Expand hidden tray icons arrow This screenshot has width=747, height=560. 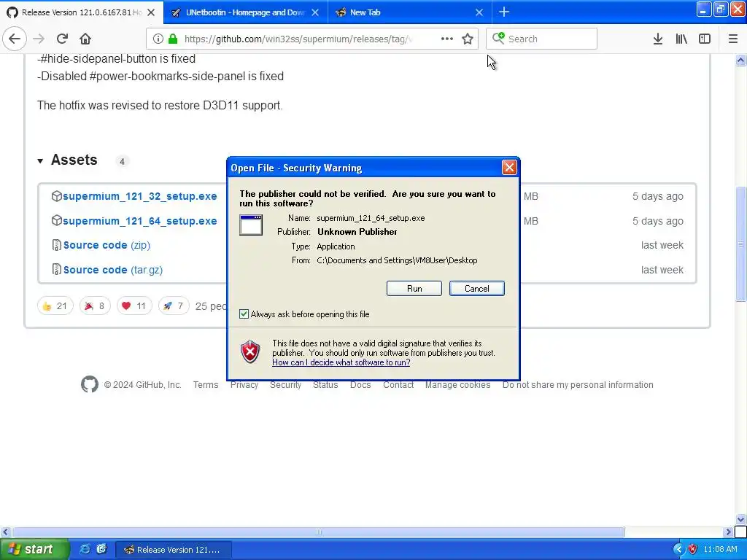678,549
